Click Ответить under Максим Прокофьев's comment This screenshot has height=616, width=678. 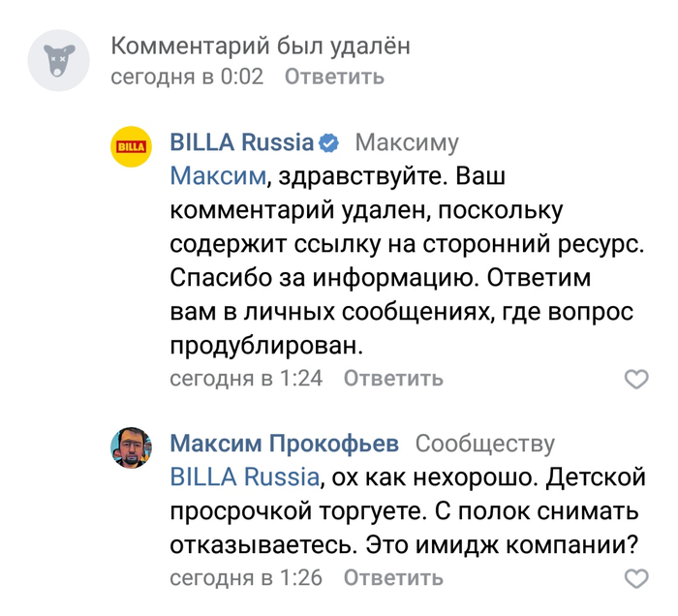pyautogui.click(x=393, y=578)
